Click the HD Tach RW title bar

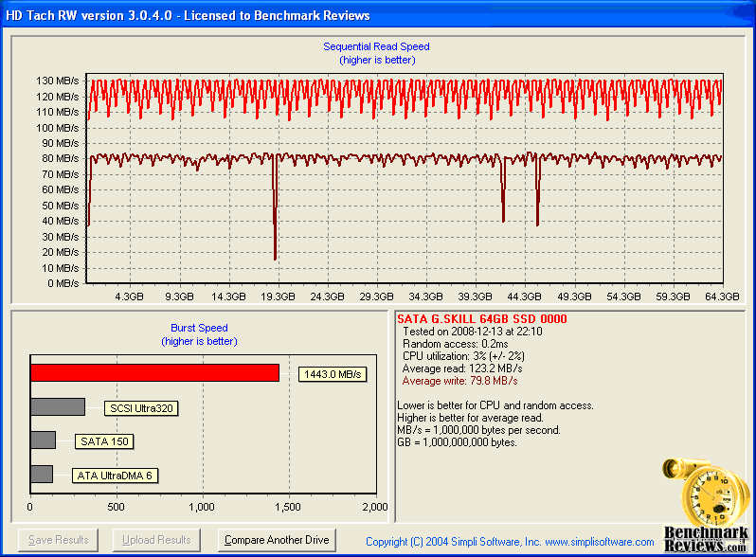coord(378,15)
